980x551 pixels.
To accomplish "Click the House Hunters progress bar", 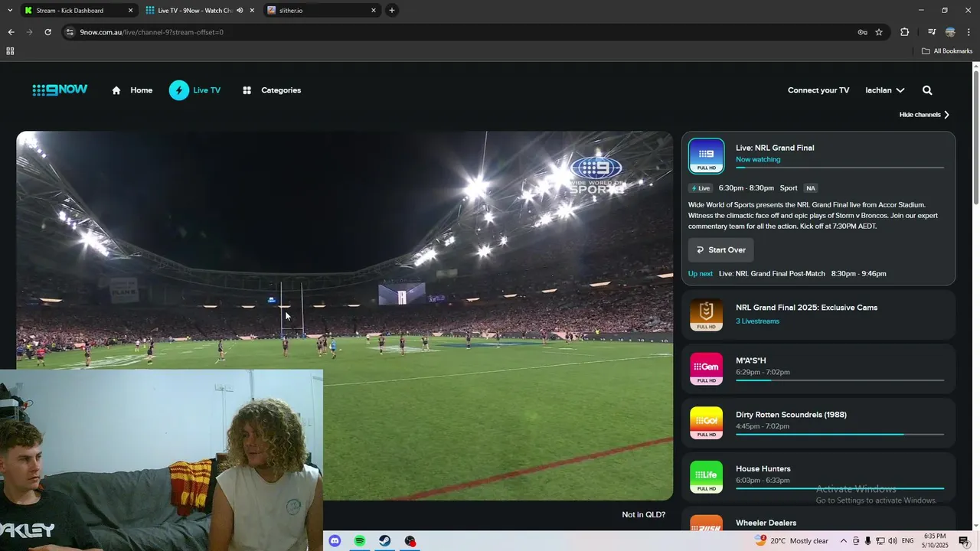I will coord(840,488).
